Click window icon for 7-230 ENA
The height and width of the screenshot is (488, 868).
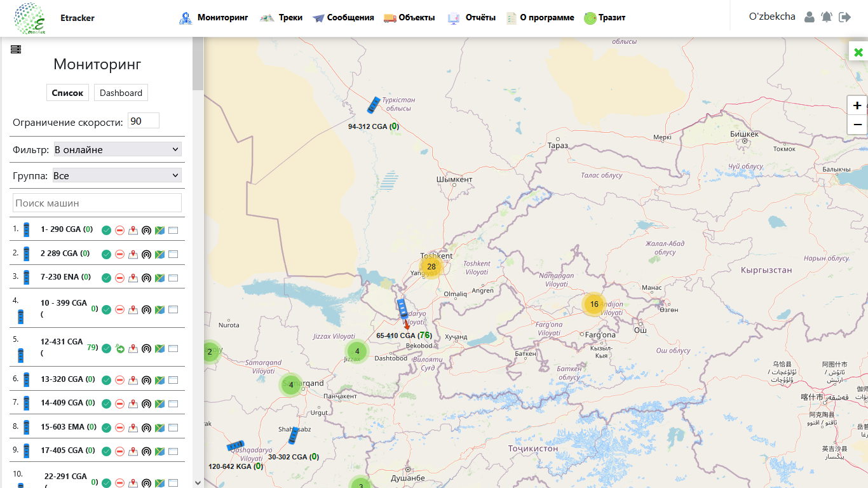(173, 278)
